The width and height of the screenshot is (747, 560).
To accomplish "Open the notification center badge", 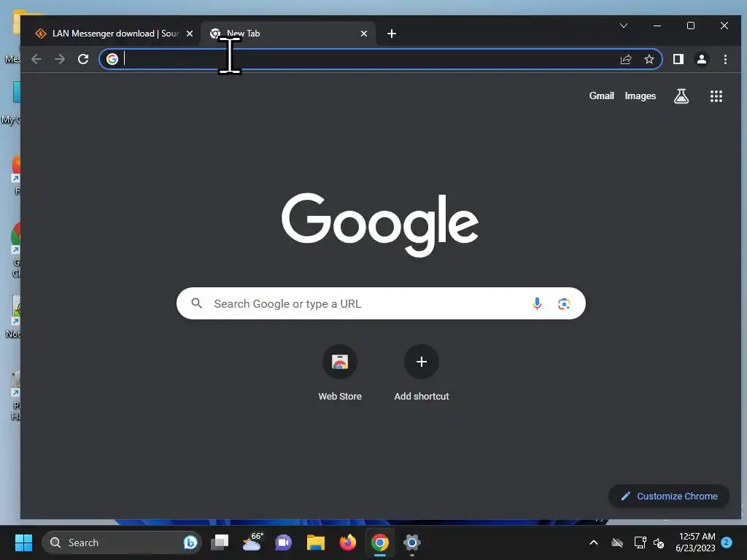I will tap(727, 542).
